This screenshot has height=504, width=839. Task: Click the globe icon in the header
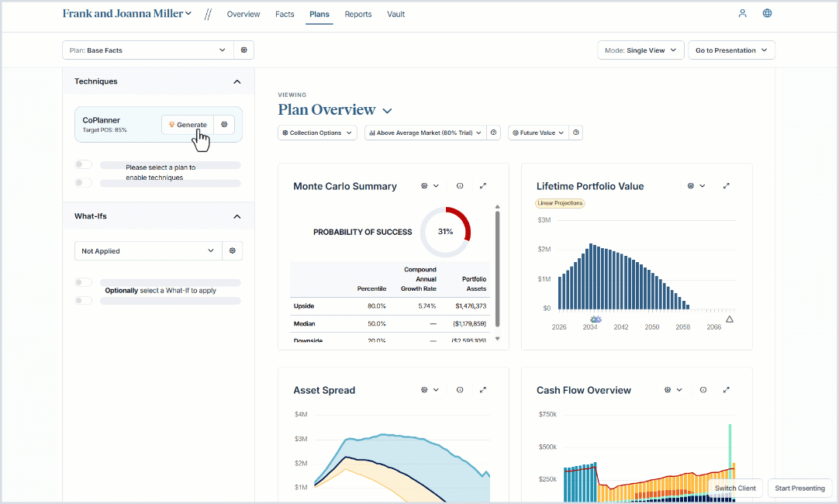[x=767, y=13]
